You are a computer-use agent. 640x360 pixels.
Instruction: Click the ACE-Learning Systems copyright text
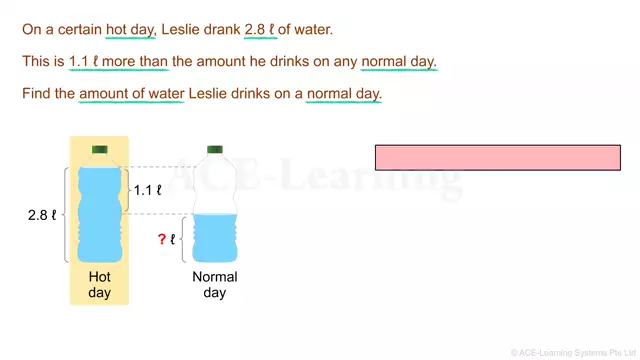coord(573,353)
